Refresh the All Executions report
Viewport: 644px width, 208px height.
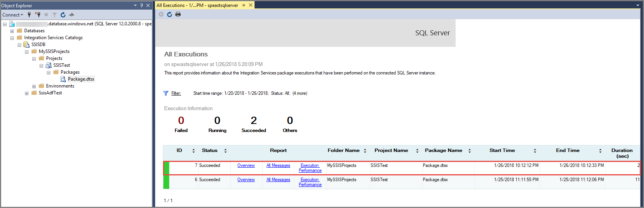click(x=170, y=14)
